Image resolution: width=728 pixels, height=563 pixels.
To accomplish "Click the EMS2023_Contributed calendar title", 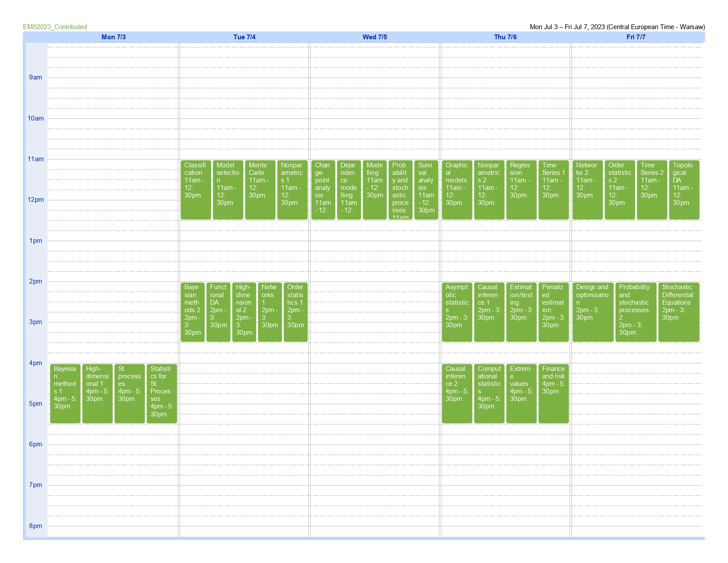I will click(x=55, y=27).
